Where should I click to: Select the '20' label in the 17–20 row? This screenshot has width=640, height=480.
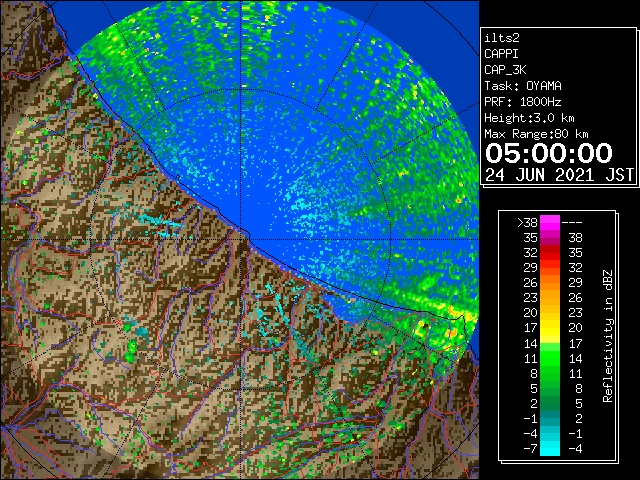tap(575, 328)
